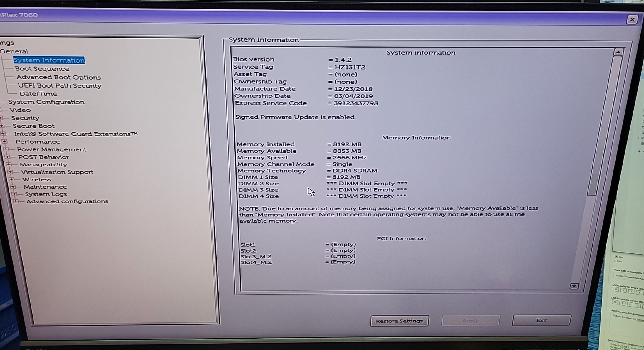Expand the Virtualization Support node
This screenshot has width=644, height=350.
point(10,172)
